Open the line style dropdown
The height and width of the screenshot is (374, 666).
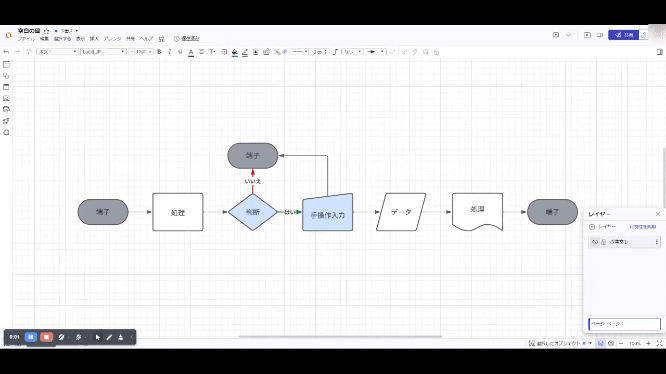tap(299, 52)
